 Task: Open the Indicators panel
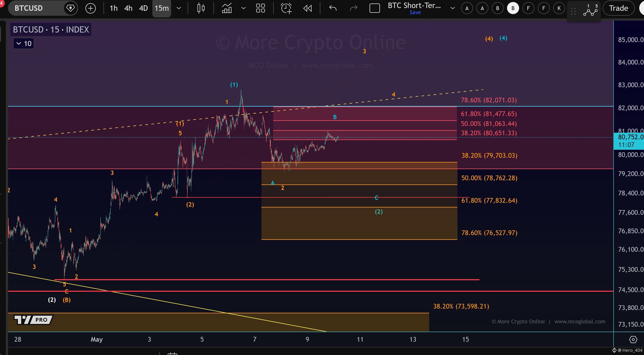[227, 8]
